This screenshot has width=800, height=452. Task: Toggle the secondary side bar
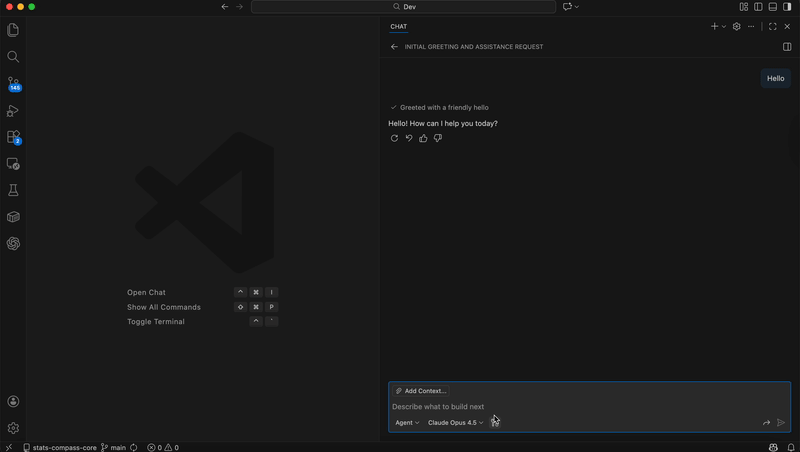[x=787, y=7]
